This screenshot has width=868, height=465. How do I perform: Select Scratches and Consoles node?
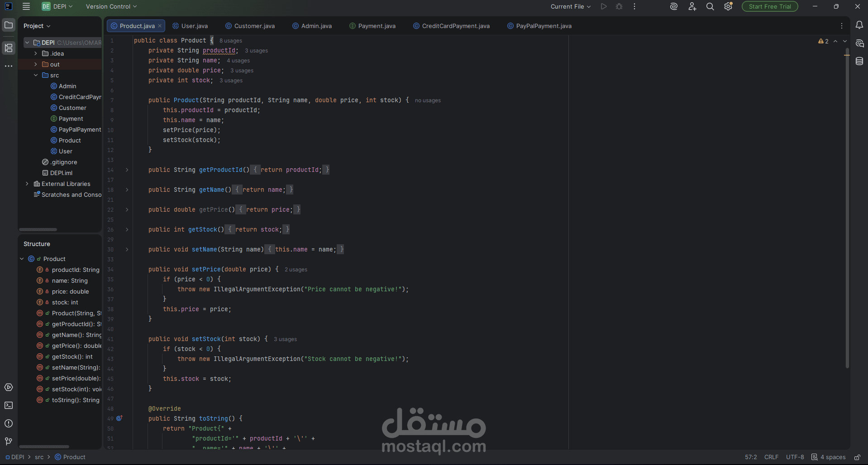pos(67,195)
